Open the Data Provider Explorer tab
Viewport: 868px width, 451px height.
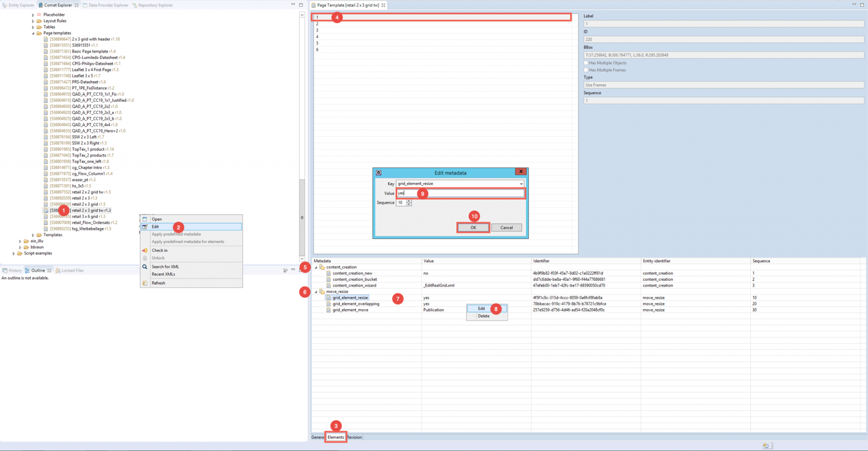[x=106, y=5]
